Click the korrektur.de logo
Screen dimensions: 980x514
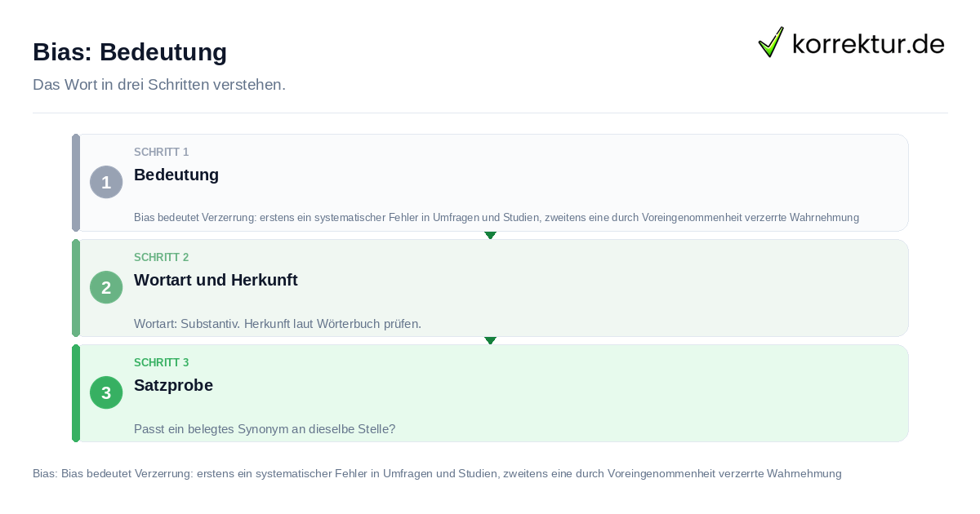click(851, 42)
